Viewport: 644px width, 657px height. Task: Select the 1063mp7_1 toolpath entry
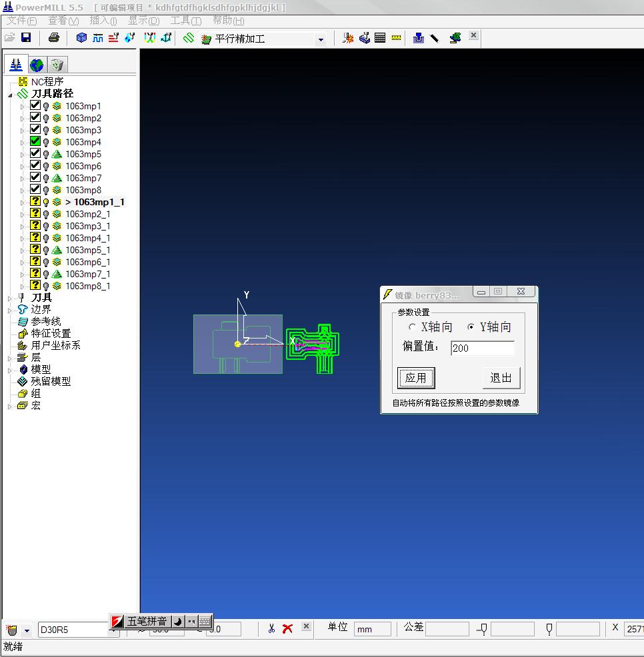[87, 274]
